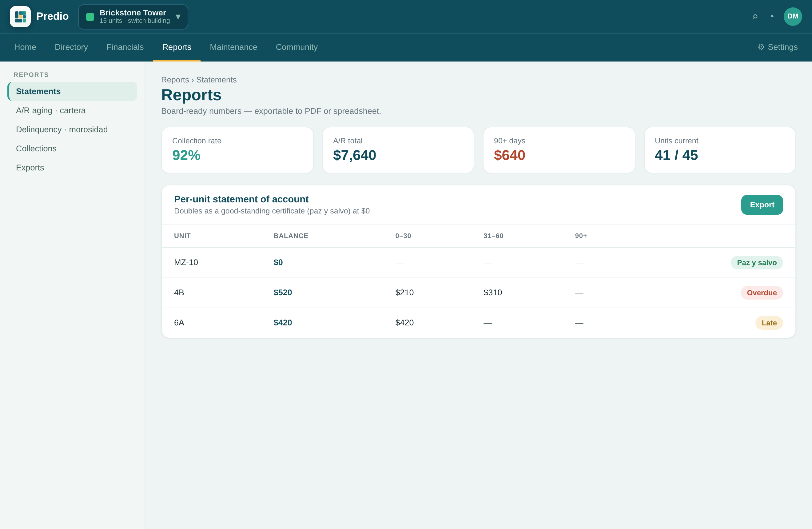Open the Maintenance tab
The image size is (812, 529).
point(233,47)
